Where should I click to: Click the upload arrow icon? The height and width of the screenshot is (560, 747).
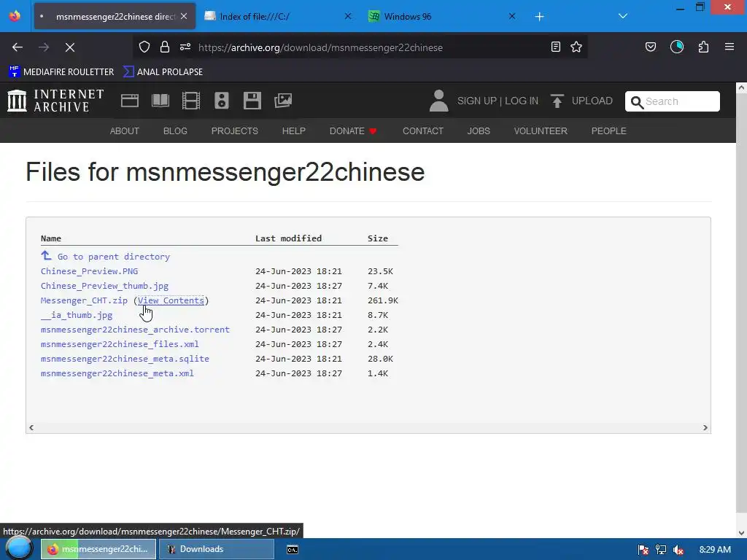[557, 101]
